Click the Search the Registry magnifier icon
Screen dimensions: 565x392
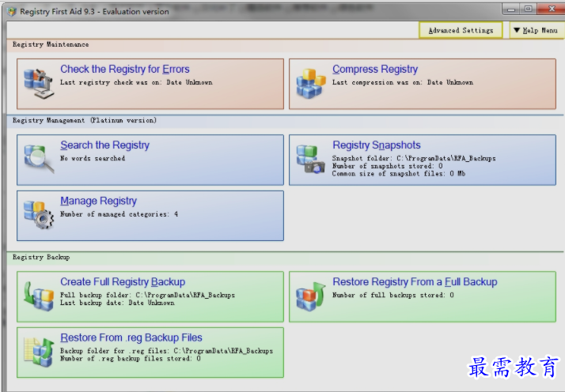39,159
